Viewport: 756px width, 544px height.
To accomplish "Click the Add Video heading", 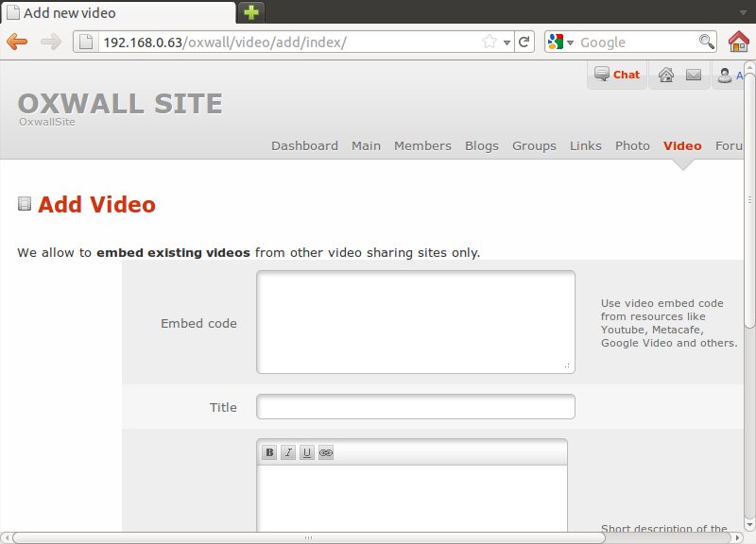I will pos(97,204).
